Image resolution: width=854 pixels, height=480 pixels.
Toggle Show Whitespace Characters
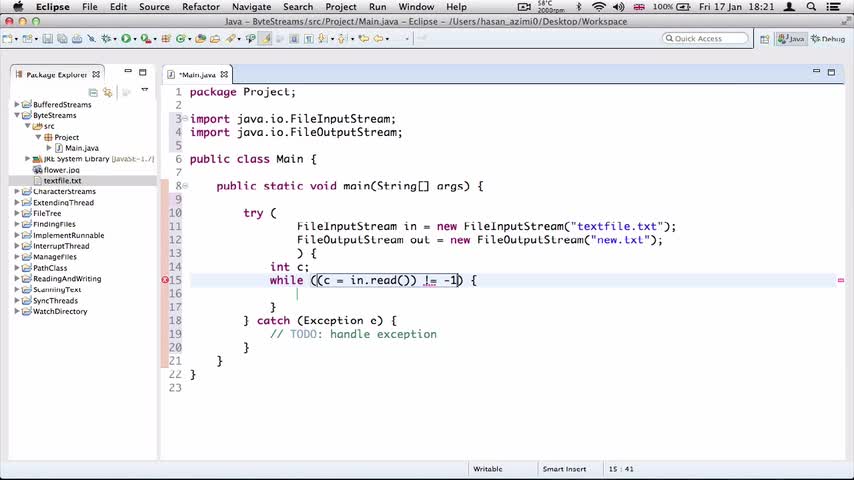tap(309, 39)
